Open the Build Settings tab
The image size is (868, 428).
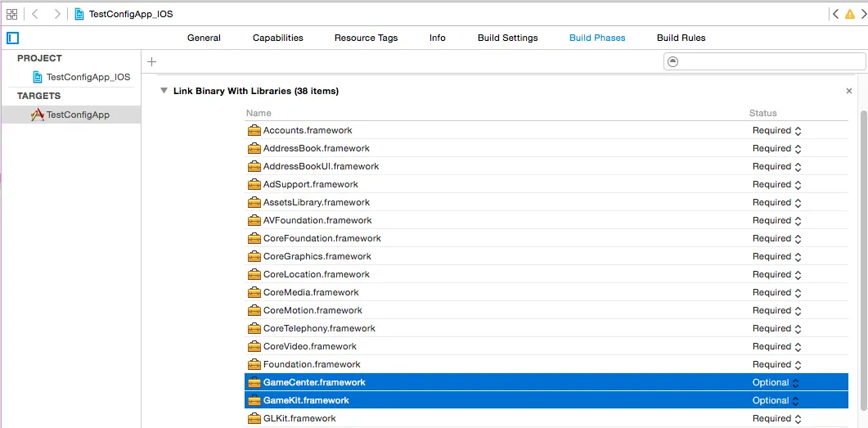[507, 38]
